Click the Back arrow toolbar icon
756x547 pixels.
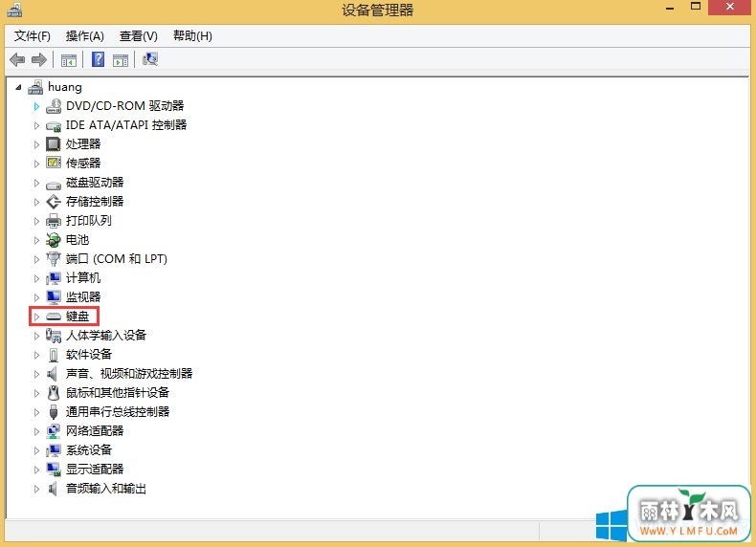tap(17, 59)
